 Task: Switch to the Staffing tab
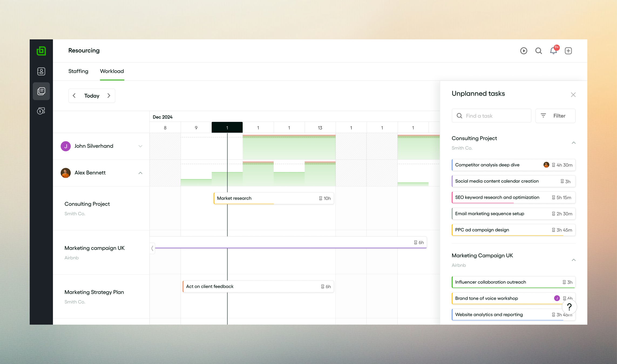[x=78, y=71]
